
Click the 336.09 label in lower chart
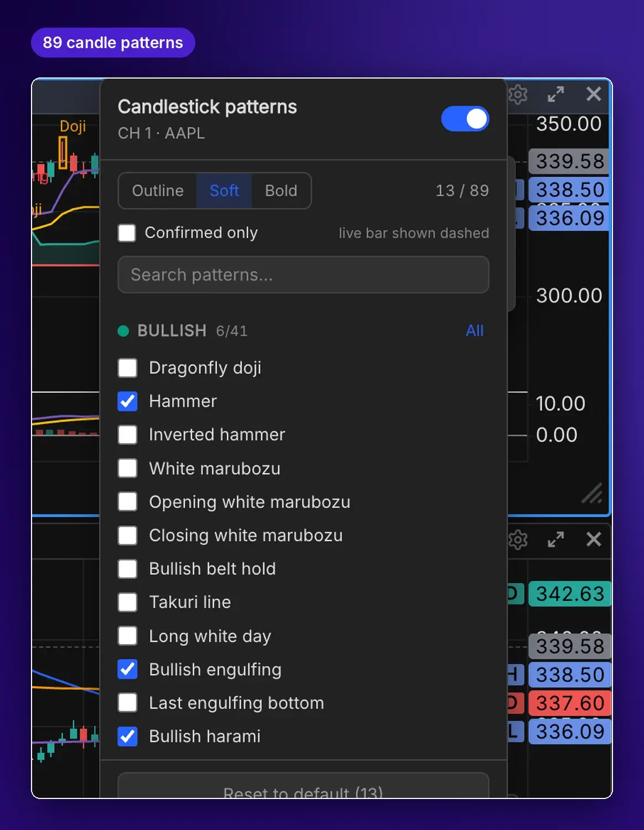[x=570, y=732]
